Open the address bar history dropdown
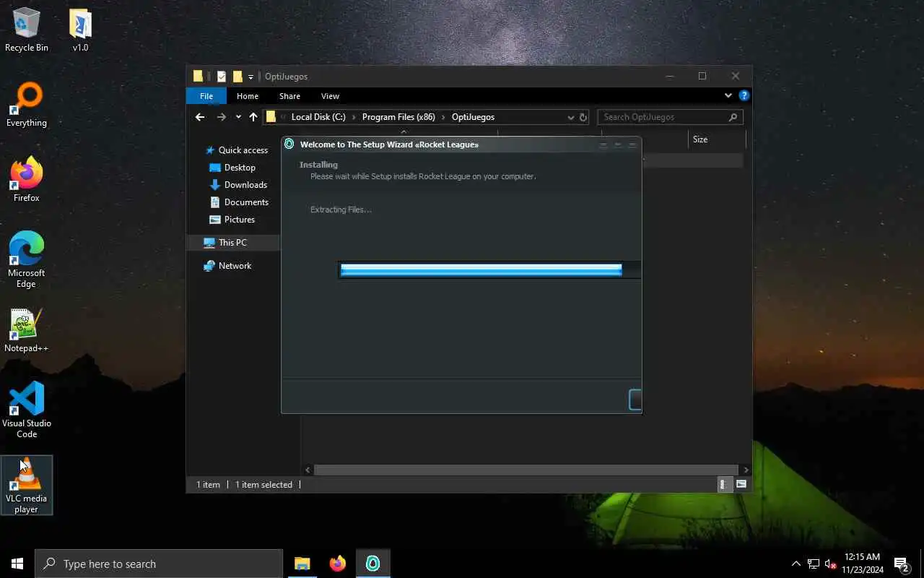The width and height of the screenshot is (924, 578). 571,117
